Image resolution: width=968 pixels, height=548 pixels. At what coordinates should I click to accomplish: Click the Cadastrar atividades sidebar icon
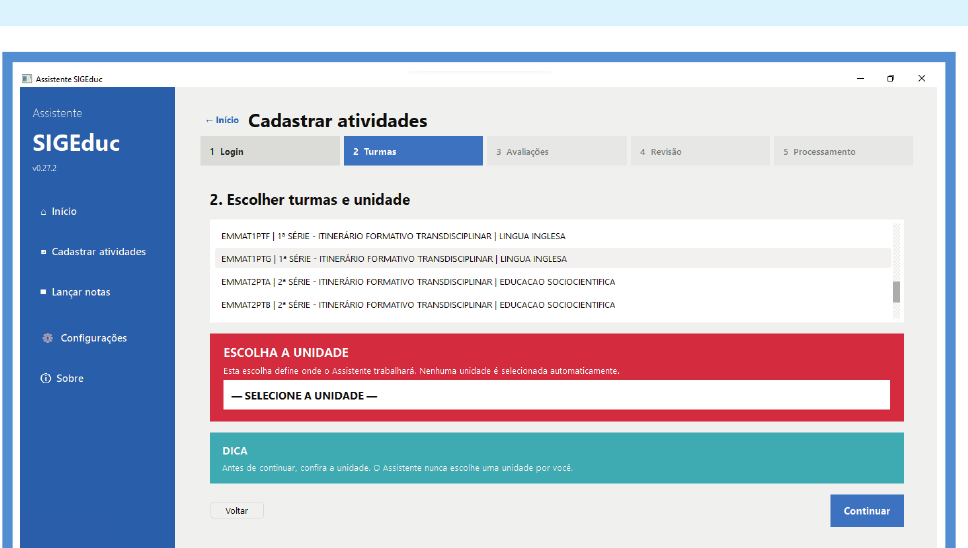point(43,252)
